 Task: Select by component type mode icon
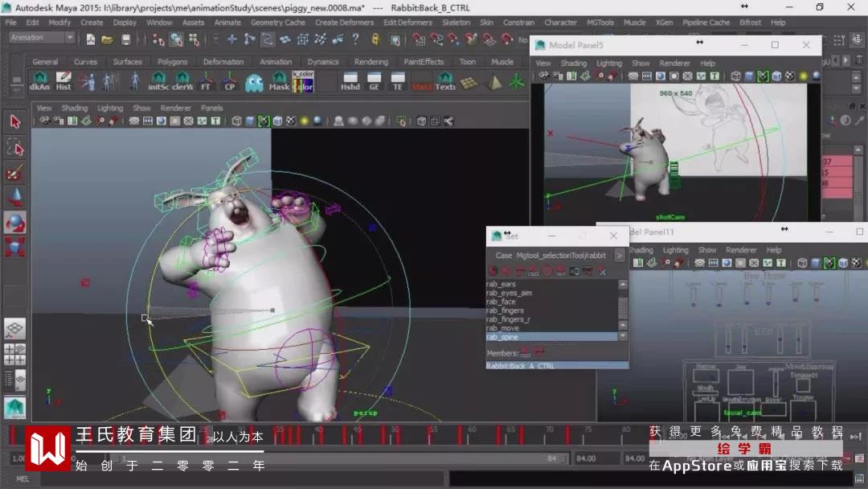pos(194,39)
